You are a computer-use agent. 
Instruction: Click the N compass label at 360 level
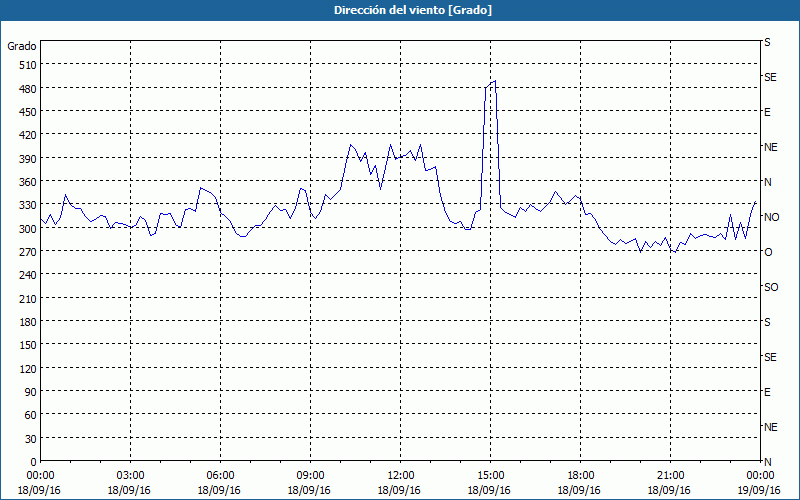pos(768,182)
